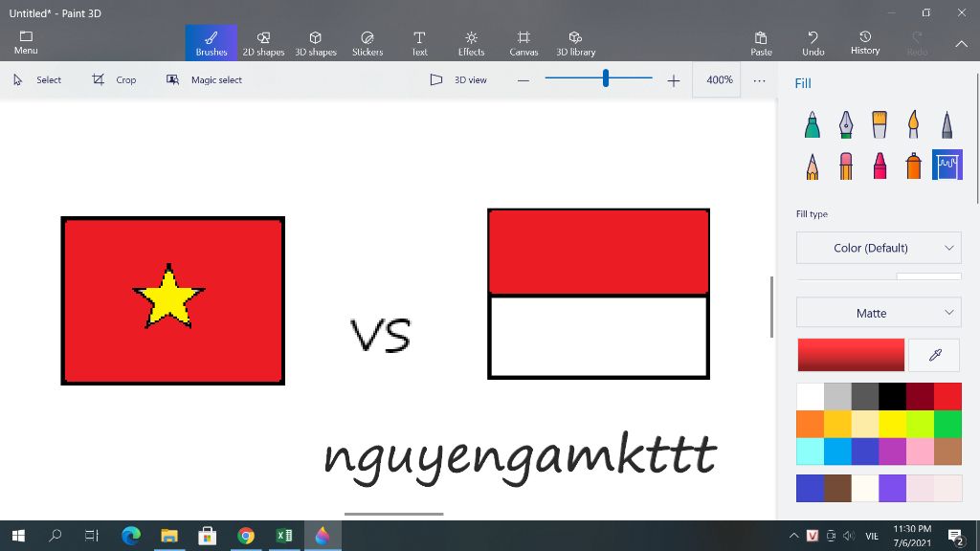Open the notification center icon
This screenshot has height=551, width=980.
(x=955, y=536)
